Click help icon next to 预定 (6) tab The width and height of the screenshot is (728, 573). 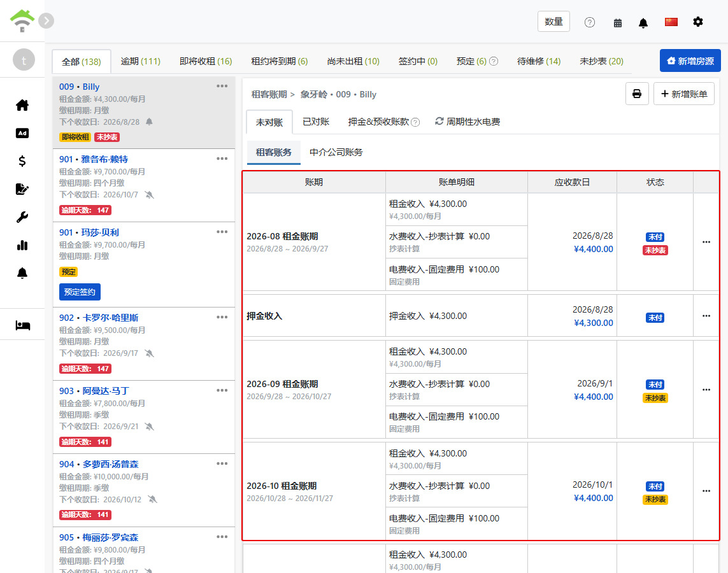494,61
